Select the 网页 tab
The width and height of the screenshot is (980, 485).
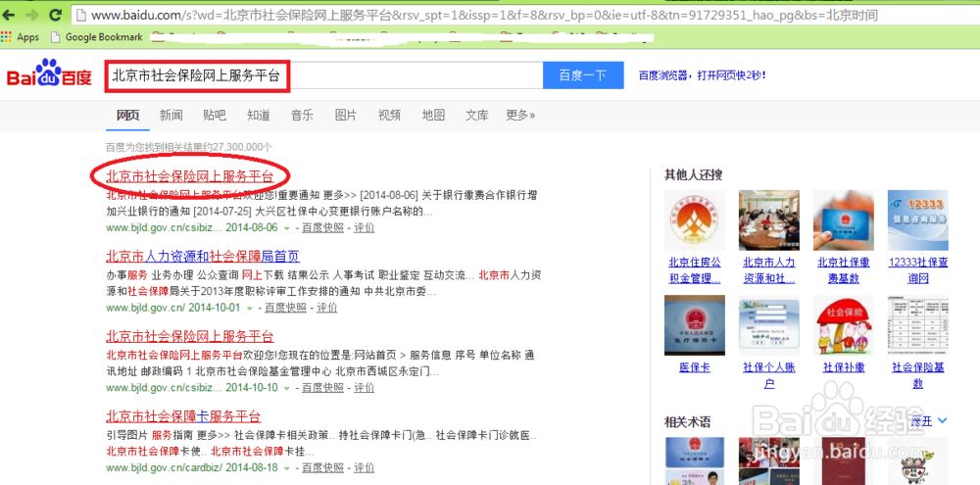[x=128, y=115]
